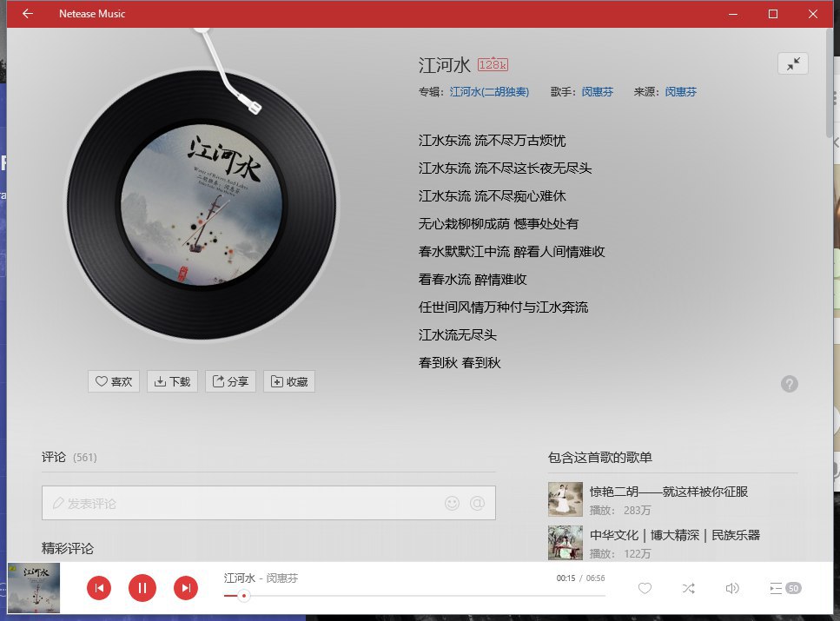Image resolution: width=840 pixels, height=621 pixels.
Task: Click the 精彩评论 section heading
Action: click(68, 548)
